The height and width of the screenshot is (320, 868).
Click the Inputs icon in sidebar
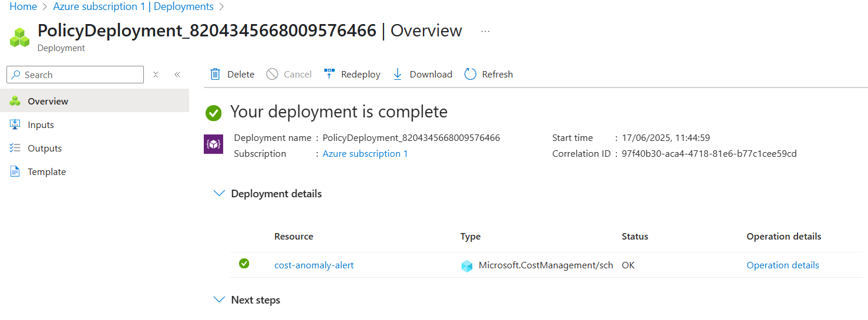click(x=15, y=124)
